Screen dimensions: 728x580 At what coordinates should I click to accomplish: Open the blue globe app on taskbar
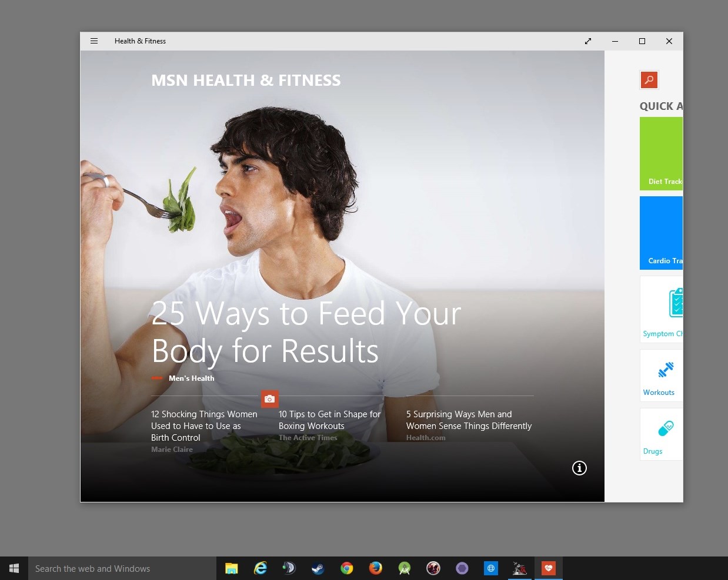tap(490, 568)
